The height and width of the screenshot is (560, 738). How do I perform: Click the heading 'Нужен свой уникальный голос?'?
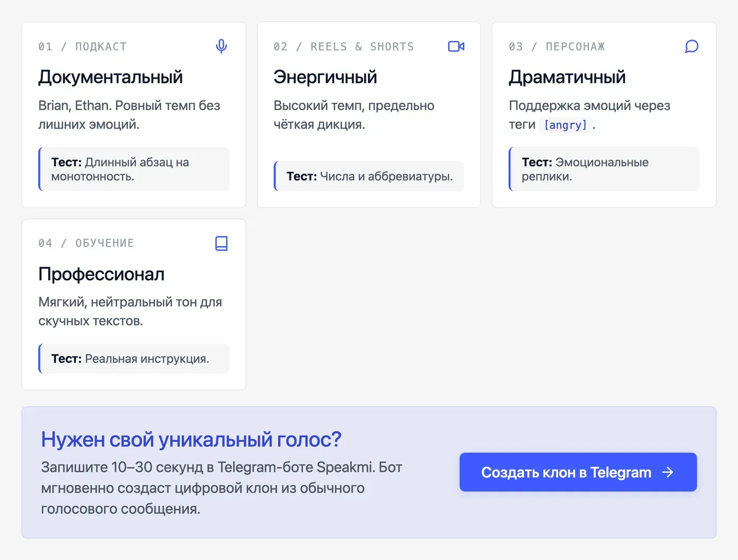click(191, 439)
